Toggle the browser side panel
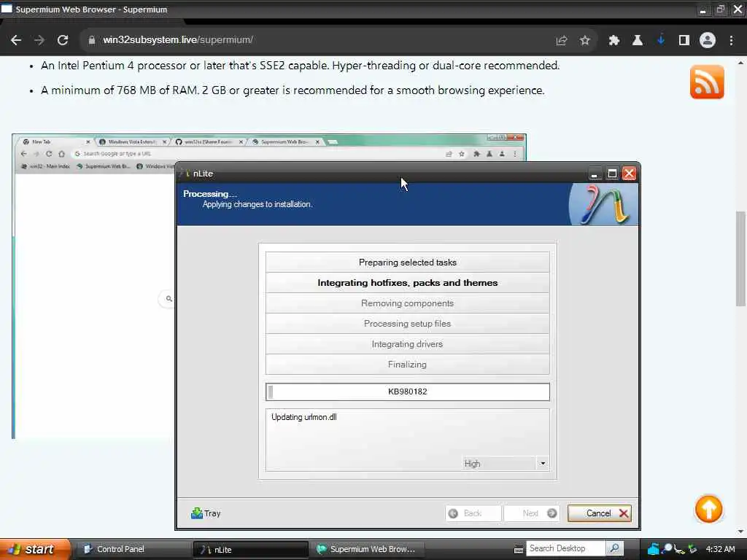Viewport: 747px width, 560px height. tap(684, 41)
